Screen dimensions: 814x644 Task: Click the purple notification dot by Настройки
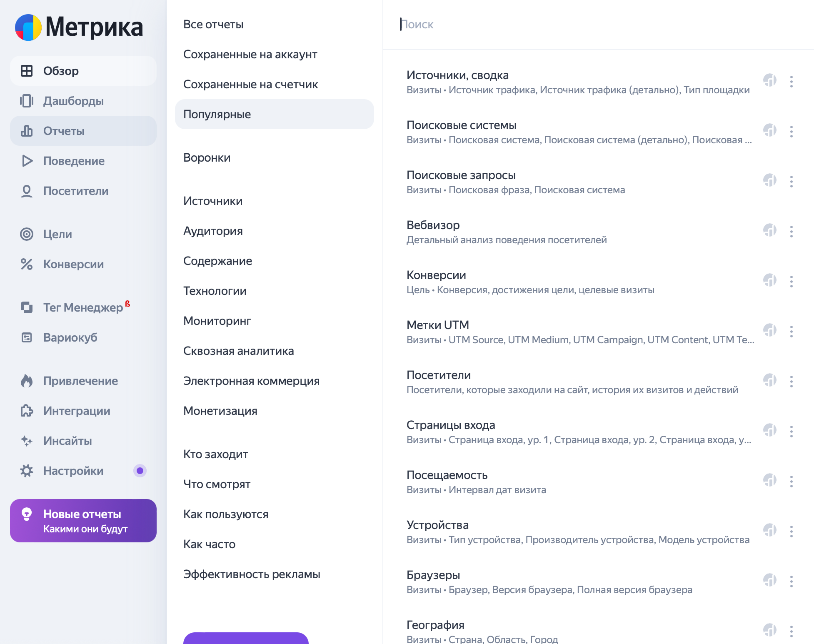[x=140, y=471]
